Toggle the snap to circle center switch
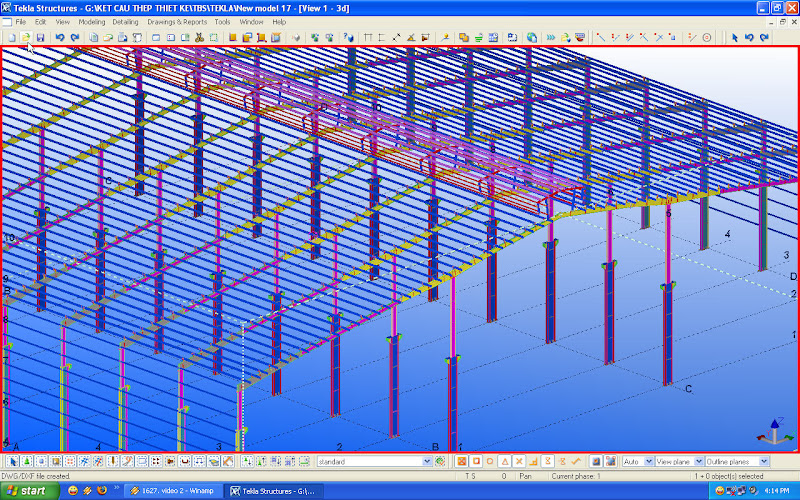Screen dimensions: 800x500 [491, 461]
